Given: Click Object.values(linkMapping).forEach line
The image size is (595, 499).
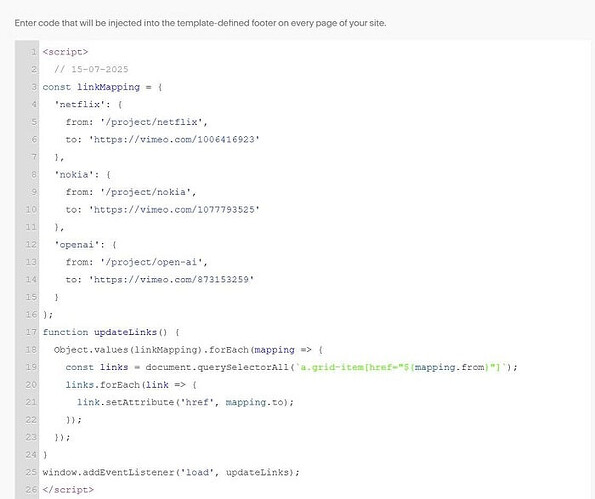Looking at the screenshot, I should click(x=188, y=350).
